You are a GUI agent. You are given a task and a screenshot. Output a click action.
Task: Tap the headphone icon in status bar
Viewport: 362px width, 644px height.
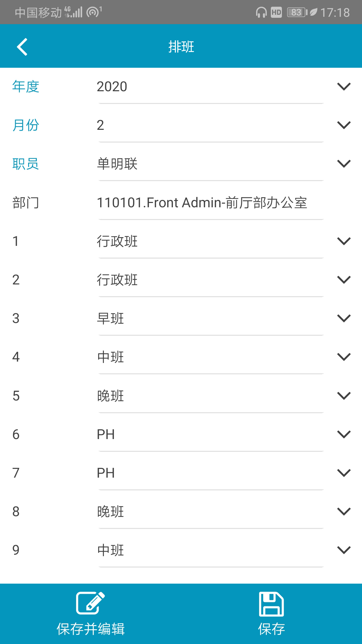261,12
